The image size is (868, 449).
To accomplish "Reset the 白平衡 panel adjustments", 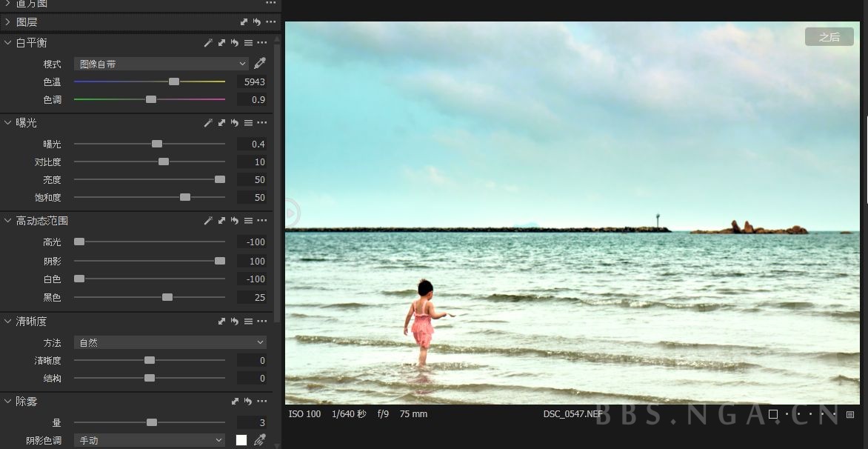I will (x=235, y=43).
